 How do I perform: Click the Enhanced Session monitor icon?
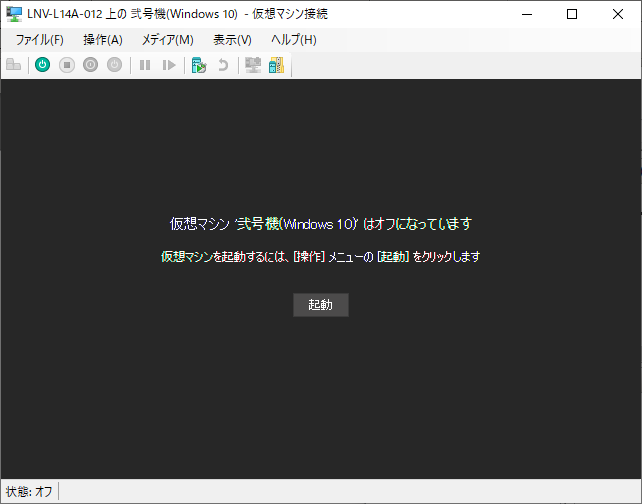point(253,65)
